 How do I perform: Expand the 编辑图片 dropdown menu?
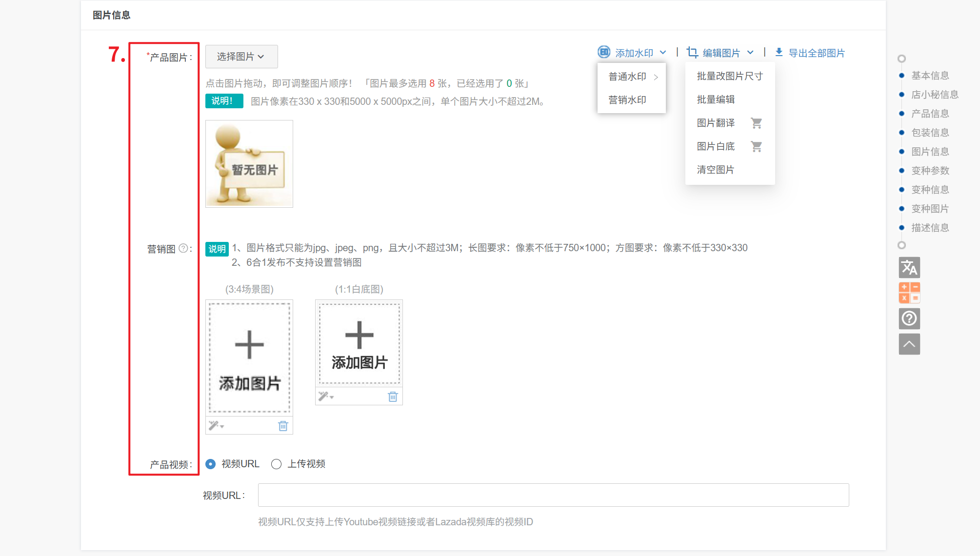[721, 53]
